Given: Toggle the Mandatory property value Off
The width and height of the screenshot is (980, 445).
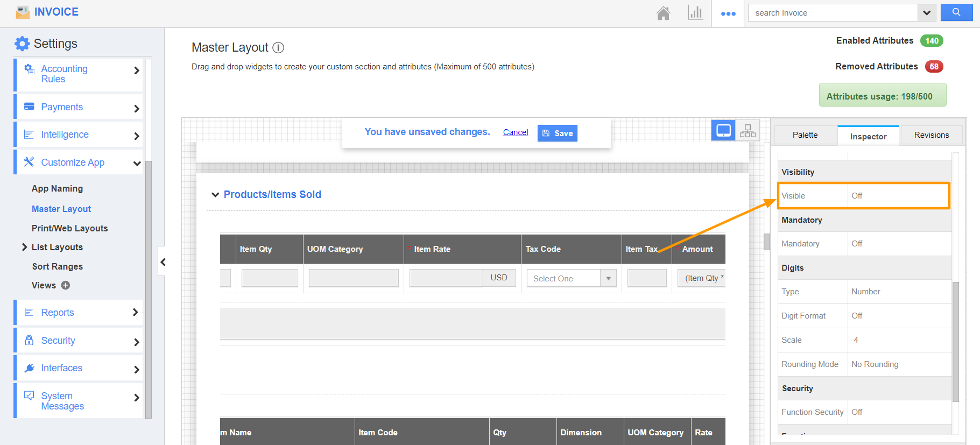Looking at the screenshot, I should click(899, 244).
